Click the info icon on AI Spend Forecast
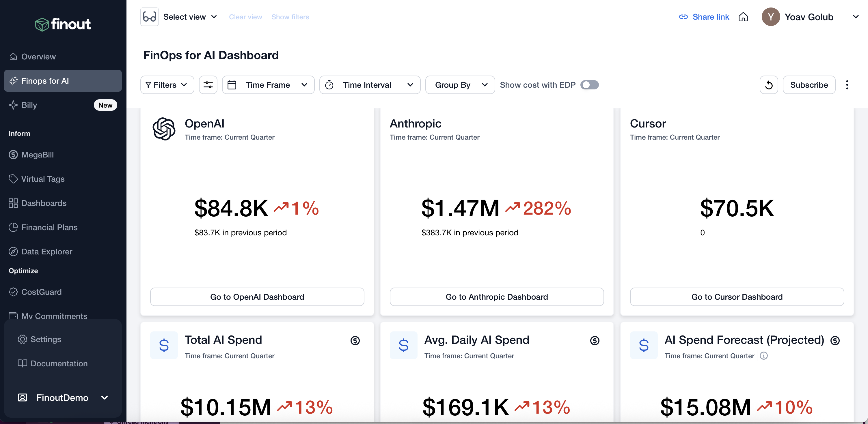The image size is (868, 424). (764, 356)
